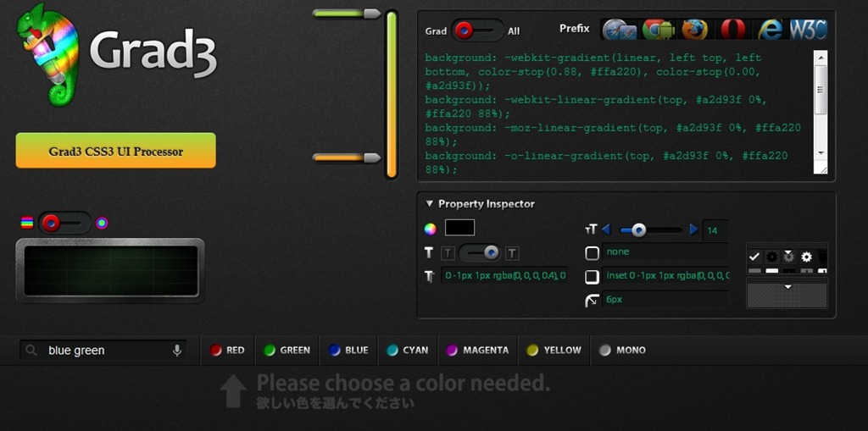Click the Grad3 CSS3 UI Processor button
This screenshot has height=431, width=868.
[115, 152]
